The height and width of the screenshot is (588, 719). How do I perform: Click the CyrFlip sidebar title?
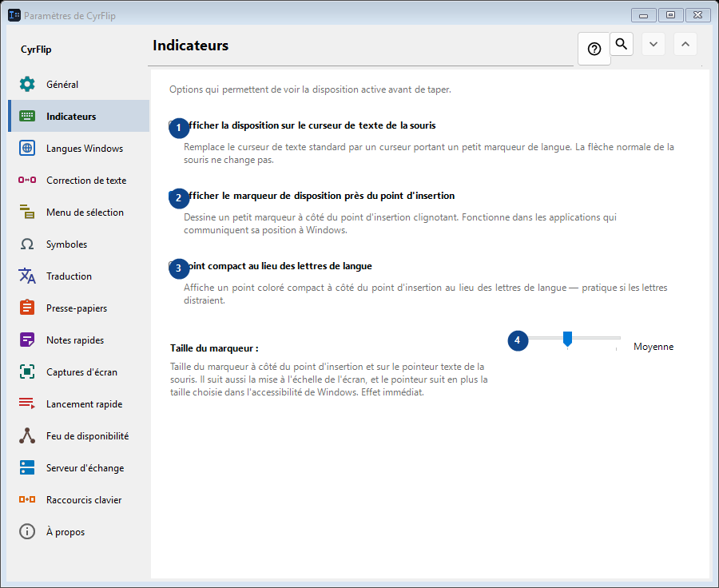click(x=36, y=50)
